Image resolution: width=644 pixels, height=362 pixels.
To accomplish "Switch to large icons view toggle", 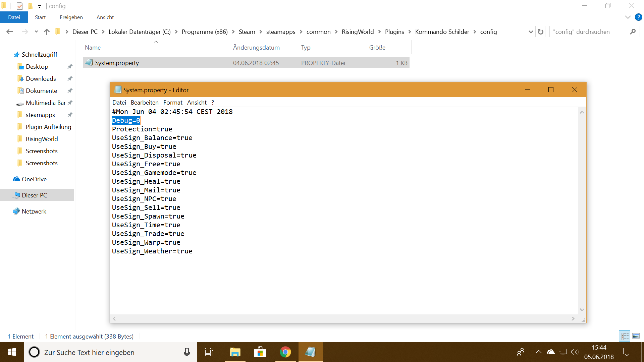I will pos(636,336).
